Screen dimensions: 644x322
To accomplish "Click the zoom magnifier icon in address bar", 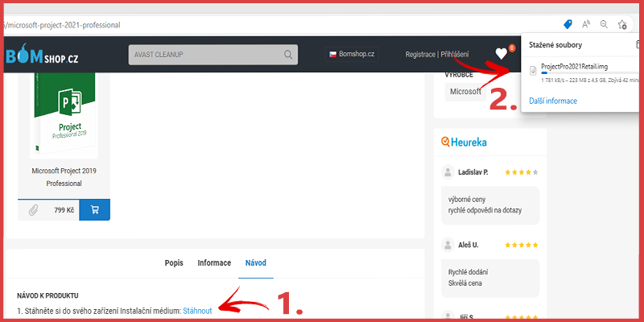I will 604,25.
